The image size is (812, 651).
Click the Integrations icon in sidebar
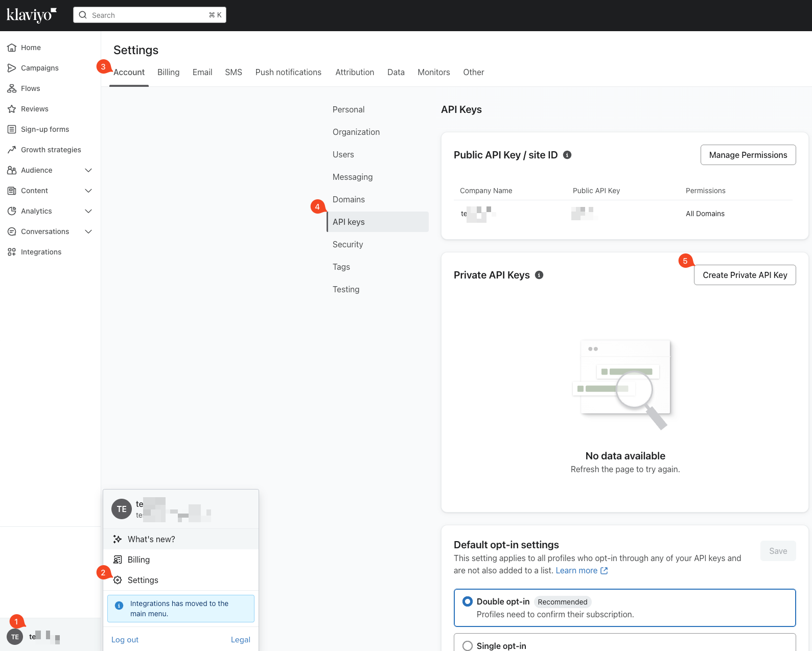point(12,252)
